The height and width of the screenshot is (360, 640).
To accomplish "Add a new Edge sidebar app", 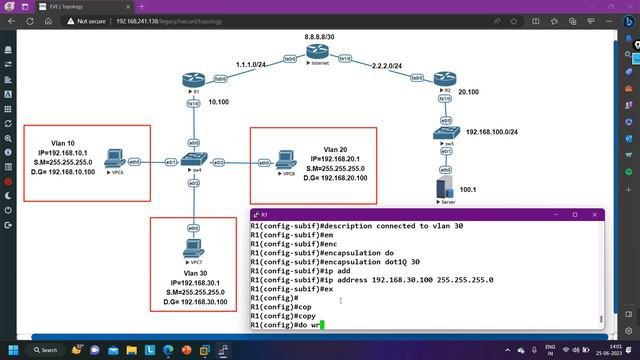I will [629, 189].
